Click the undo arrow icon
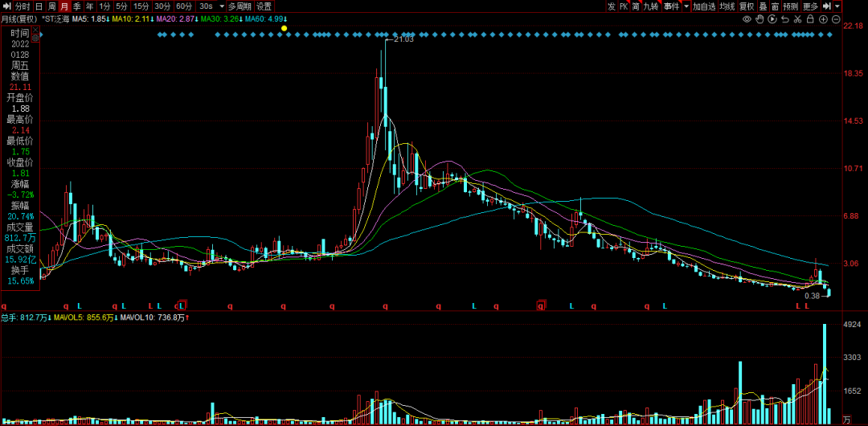Image resolution: width=868 pixels, height=426 pixels. (x=785, y=19)
